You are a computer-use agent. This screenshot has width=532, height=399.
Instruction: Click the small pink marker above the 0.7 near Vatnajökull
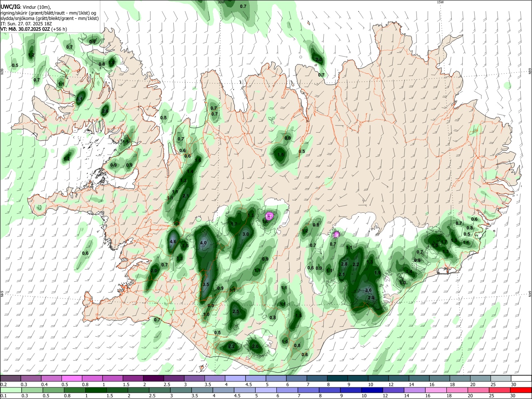point(336,235)
